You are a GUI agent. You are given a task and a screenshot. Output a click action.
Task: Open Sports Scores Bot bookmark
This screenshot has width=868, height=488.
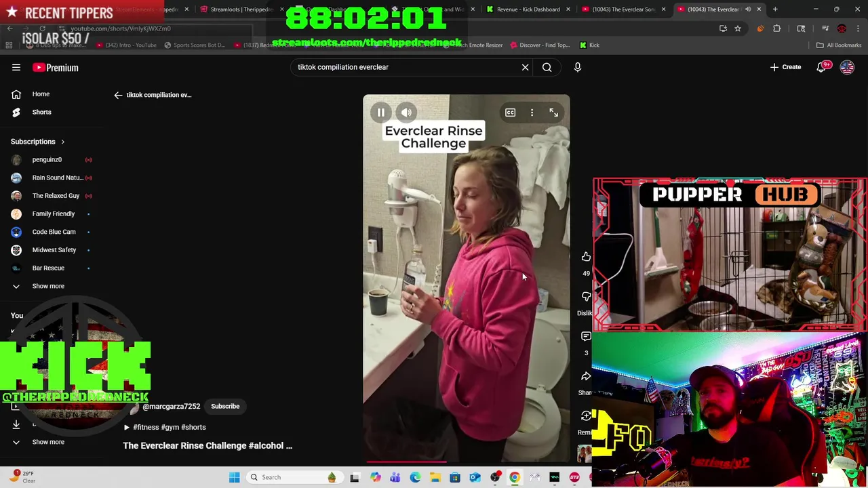[x=193, y=45]
